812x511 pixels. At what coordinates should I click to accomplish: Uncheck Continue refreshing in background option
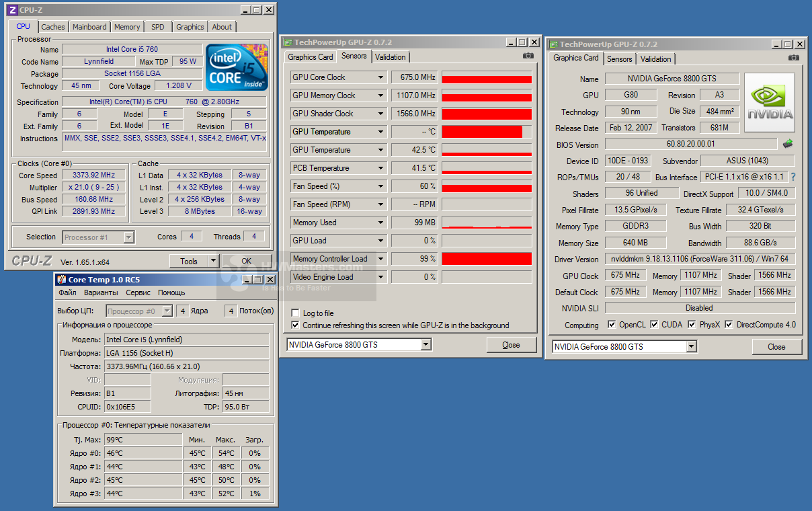point(296,325)
